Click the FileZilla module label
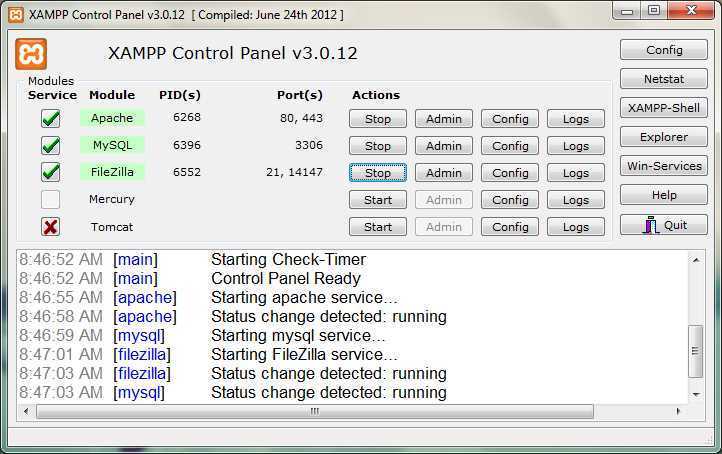This screenshot has height=454, width=722. tap(112, 172)
